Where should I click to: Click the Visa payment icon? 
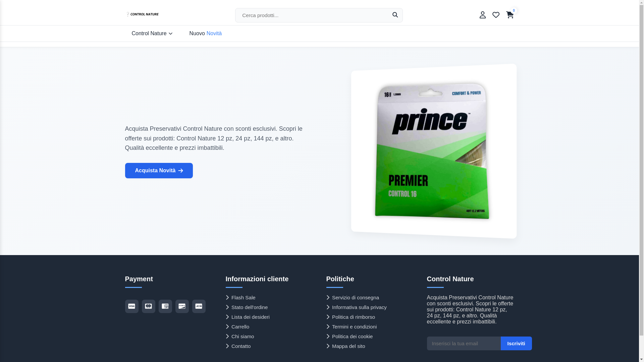[131, 306]
